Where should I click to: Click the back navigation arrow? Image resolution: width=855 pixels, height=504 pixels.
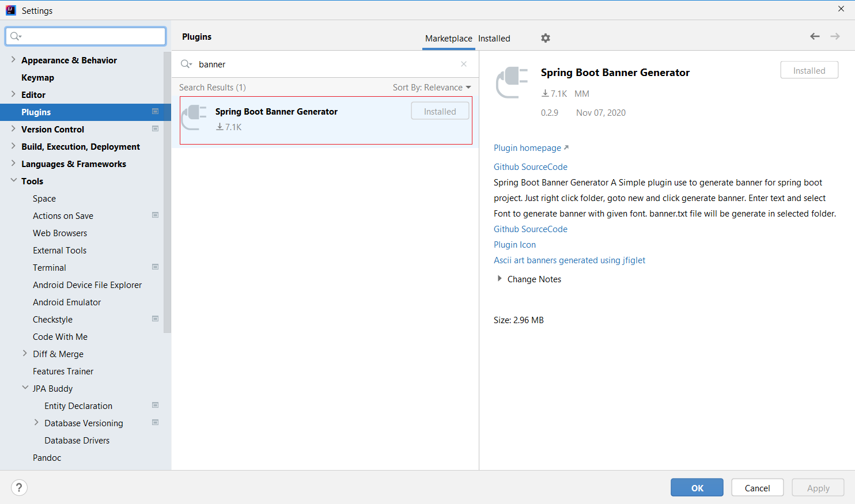click(x=815, y=36)
